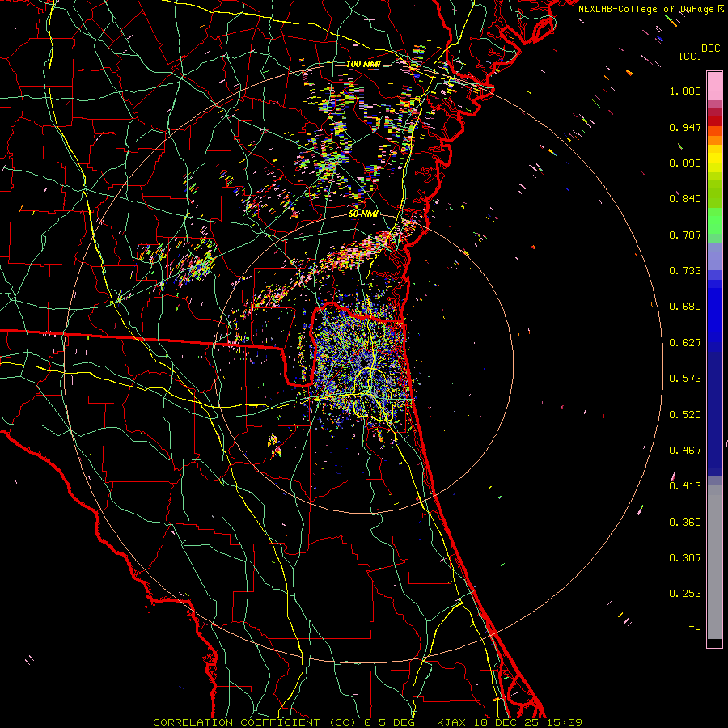
Task: Pick the lavender swatch near 0.750 on color bar
Action: 714,258
